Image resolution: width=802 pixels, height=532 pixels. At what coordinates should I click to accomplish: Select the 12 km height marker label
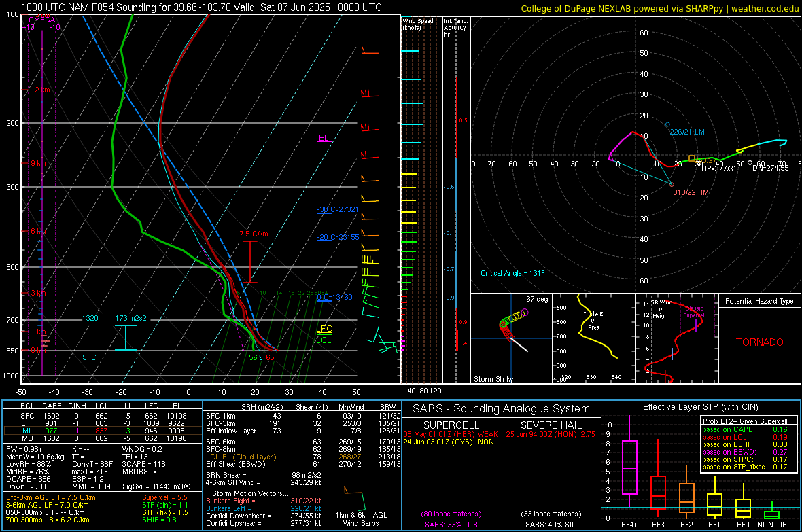coord(40,90)
